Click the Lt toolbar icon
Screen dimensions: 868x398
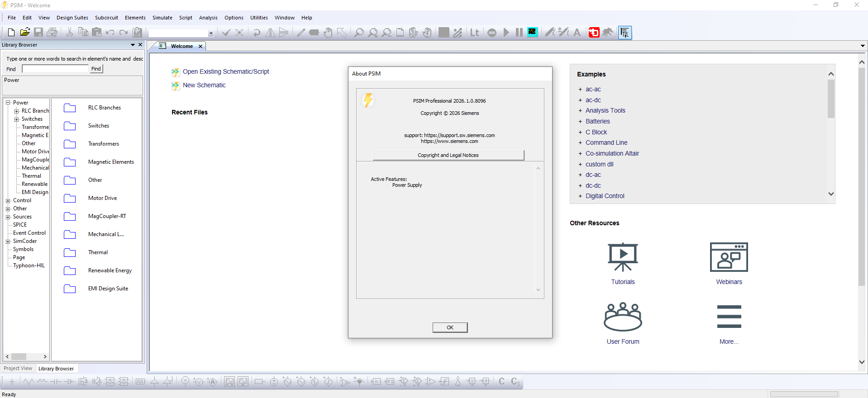(x=474, y=32)
